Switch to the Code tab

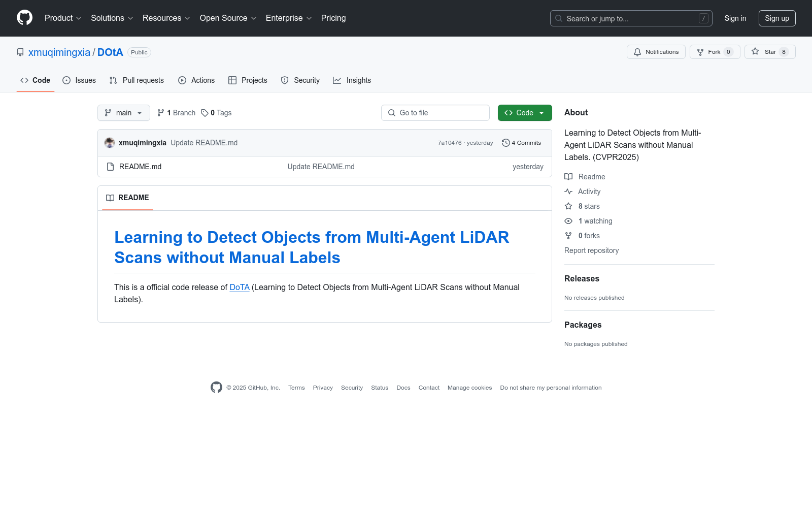(x=36, y=80)
